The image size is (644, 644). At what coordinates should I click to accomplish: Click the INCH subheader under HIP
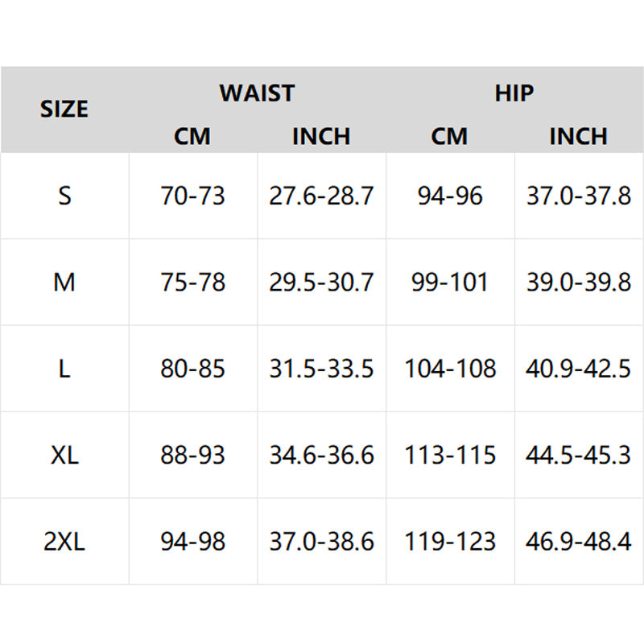coord(578,136)
